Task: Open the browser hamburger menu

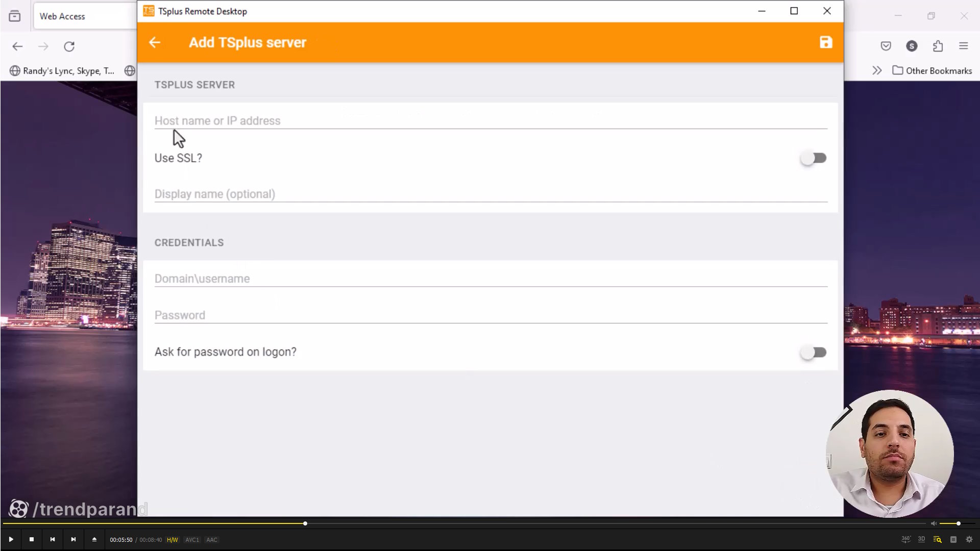Action: 964,46
